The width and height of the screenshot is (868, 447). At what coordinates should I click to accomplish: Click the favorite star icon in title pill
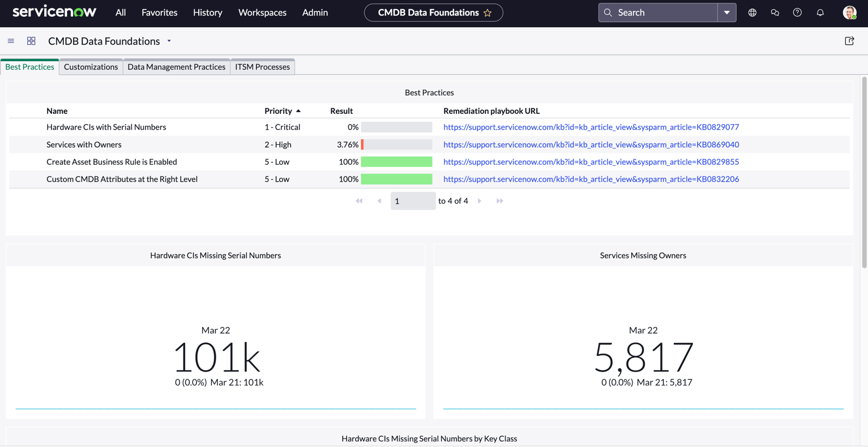coord(488,12)
